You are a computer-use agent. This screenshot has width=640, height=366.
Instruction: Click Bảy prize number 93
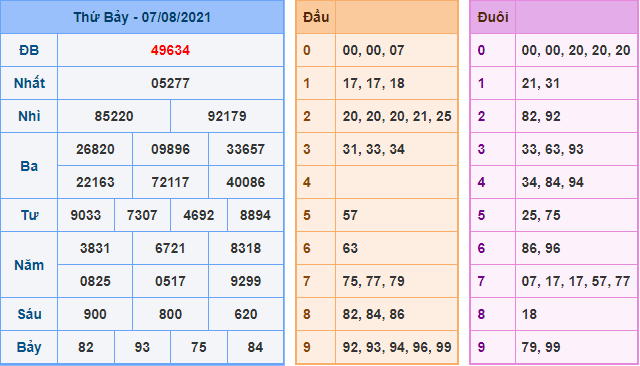pyautogui.click(x=142, y=348)
